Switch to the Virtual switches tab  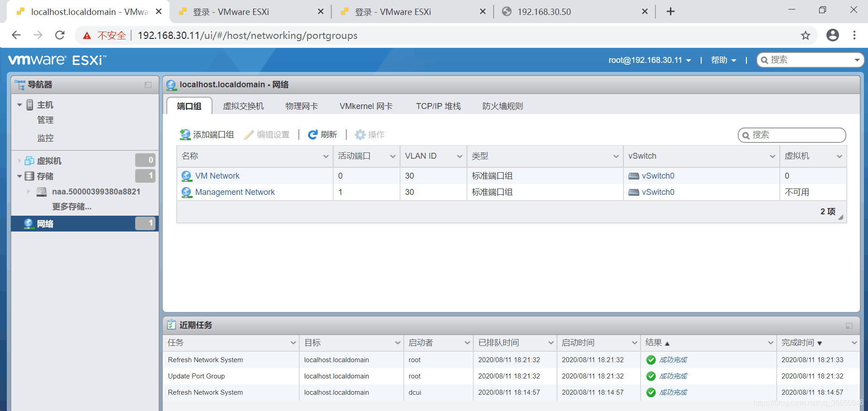[243, 106]
